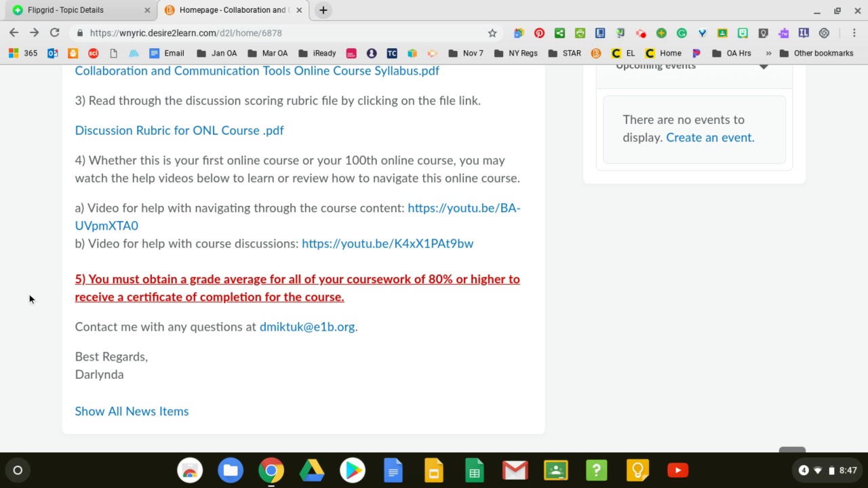Screen dimensions: 868x488
Task: Open the iReady bookmark folder
Action: (x=317, y=53)
